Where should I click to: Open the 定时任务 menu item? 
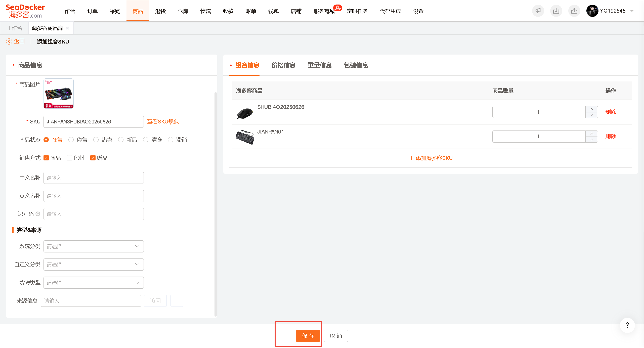pyautogui.click(x=357, y=11)
